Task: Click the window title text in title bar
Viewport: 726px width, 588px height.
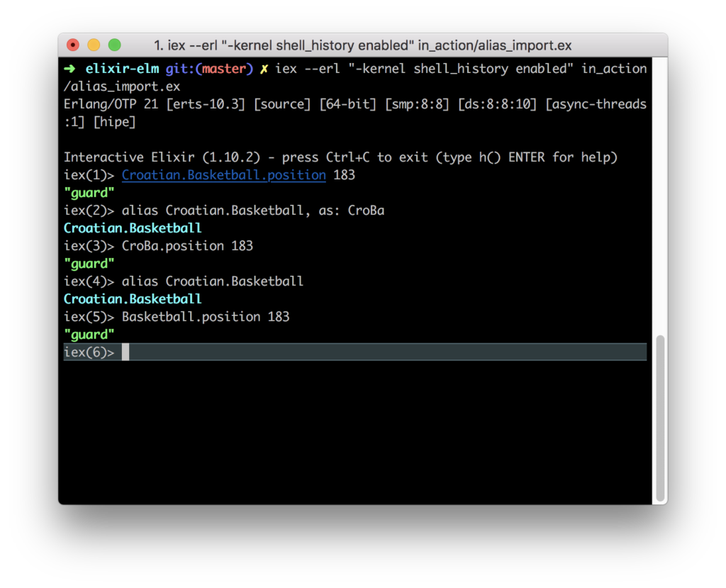Action: [x=362, y=45]
